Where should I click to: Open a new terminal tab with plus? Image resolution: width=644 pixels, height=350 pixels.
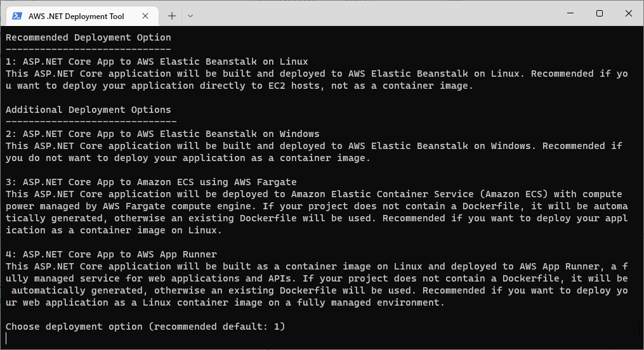tap(172, 16)
